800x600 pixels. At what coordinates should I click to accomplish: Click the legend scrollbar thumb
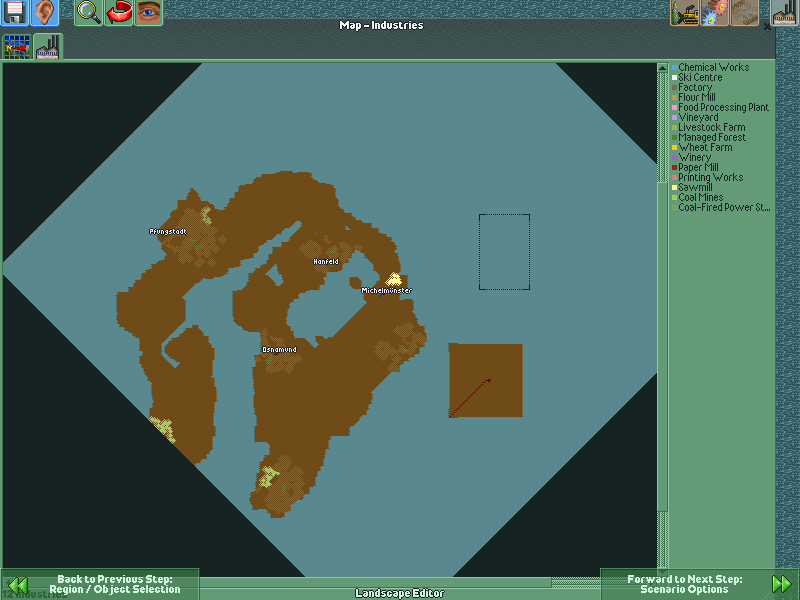662,347
